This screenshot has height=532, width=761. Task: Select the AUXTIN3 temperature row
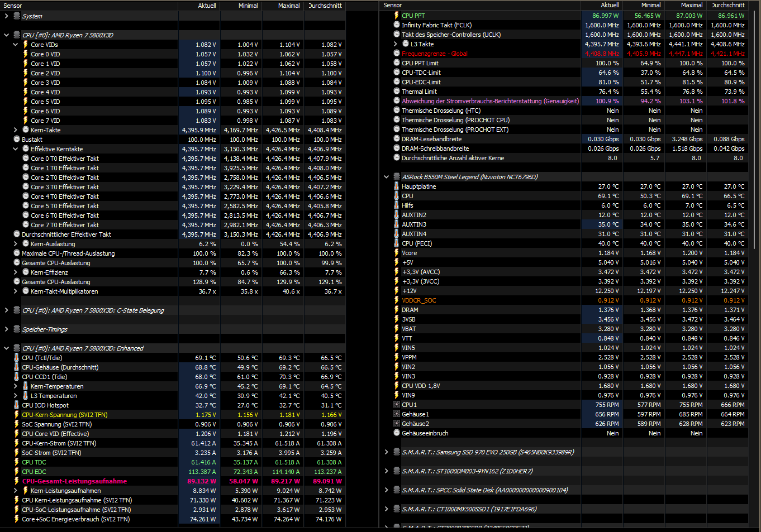pos(564,224)
